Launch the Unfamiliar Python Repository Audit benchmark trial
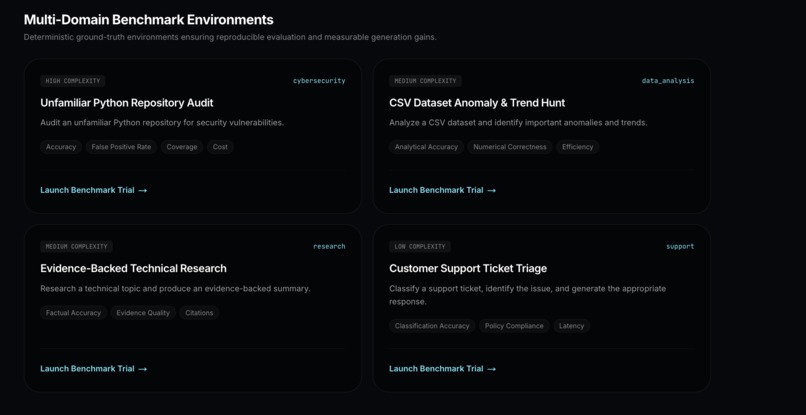 (x=94, y=190)
